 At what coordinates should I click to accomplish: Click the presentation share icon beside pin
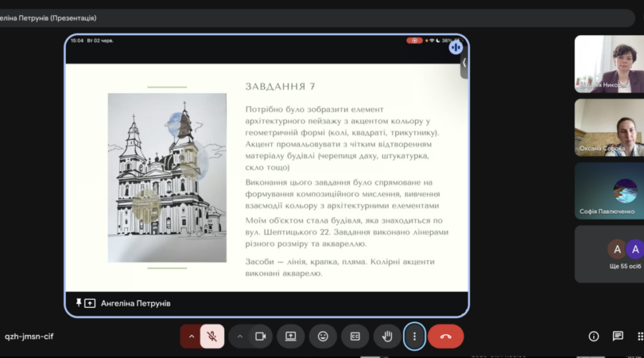click(x=90, y=304)
